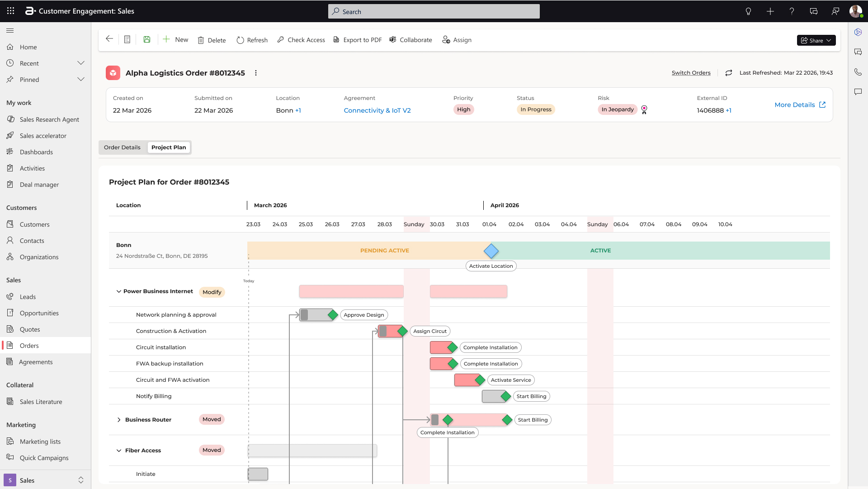Click the back arrow in toolbar
868x489 pixels.
(109, 39)
